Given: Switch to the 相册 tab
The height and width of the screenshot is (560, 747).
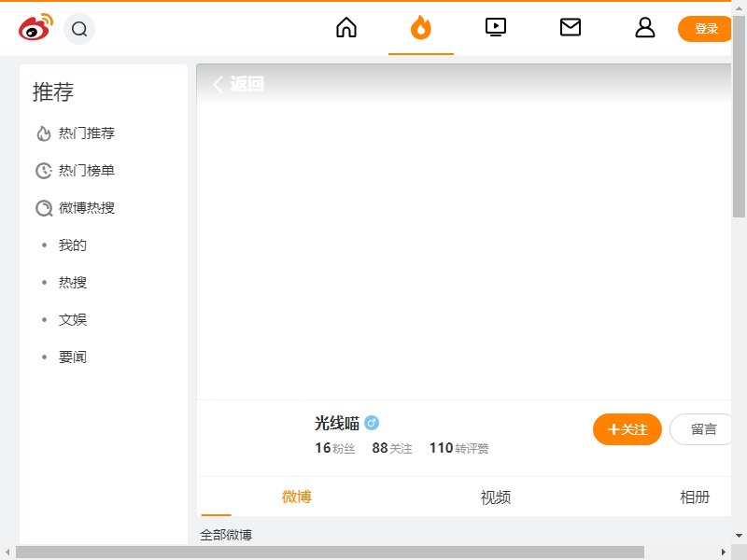Looking at the screenshot, I should pyautogui.click(x=695, y=497).
